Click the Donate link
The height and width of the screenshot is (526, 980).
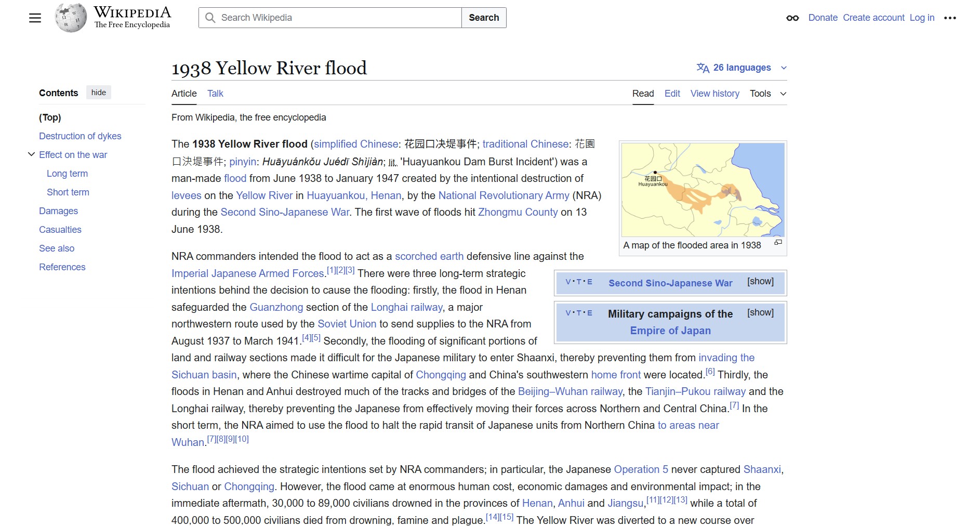[823, 18]
